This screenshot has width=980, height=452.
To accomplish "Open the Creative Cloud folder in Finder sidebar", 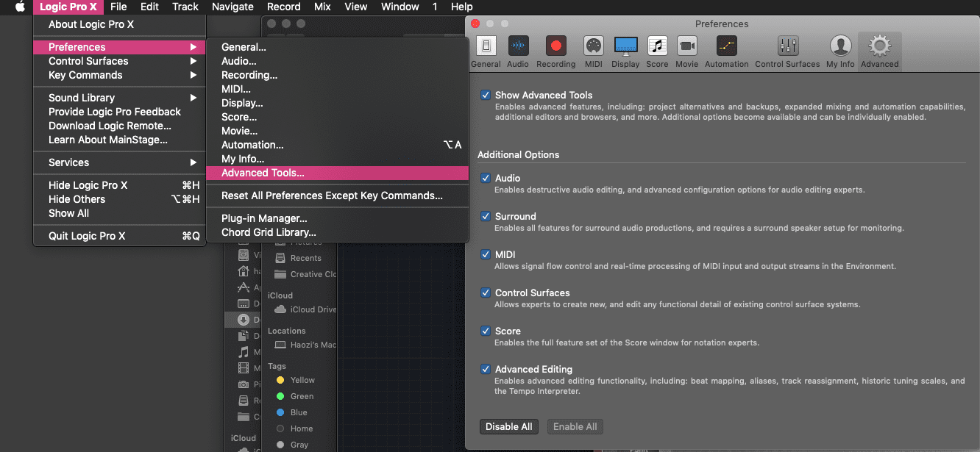I will [305, 274].
